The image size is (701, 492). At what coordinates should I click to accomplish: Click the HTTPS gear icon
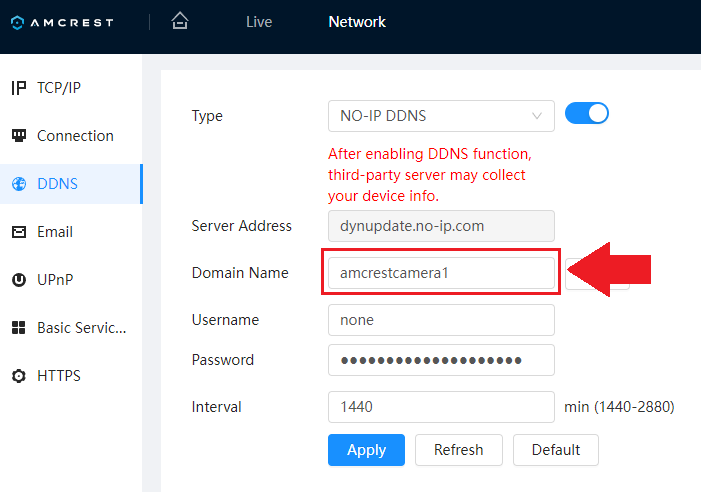[x=18, y=376]
